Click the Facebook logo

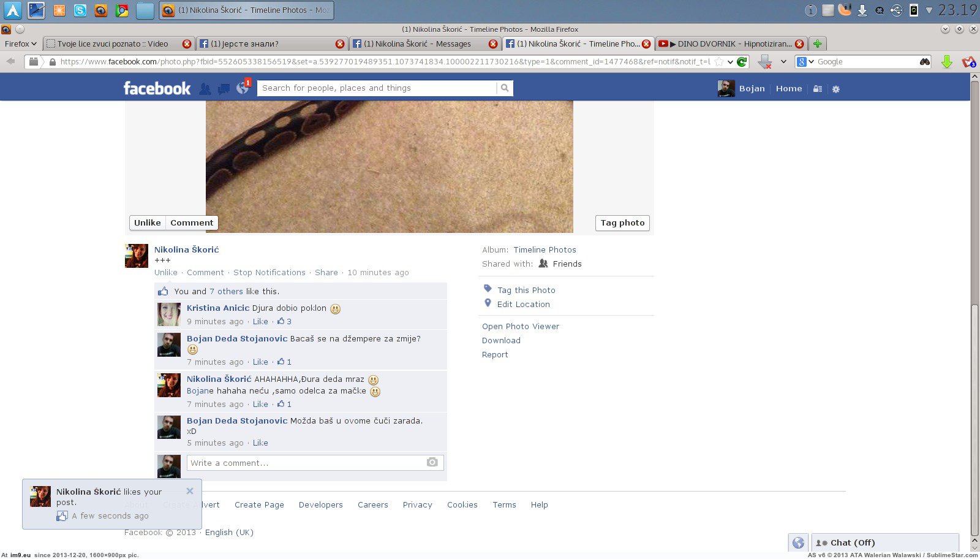pos(157,88)
